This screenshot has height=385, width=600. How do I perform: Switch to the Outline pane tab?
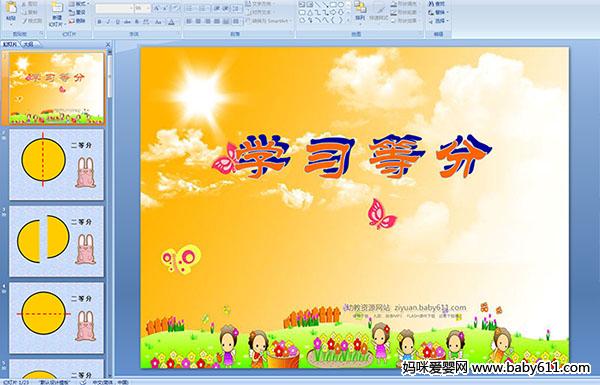click(x=28, y=44)
